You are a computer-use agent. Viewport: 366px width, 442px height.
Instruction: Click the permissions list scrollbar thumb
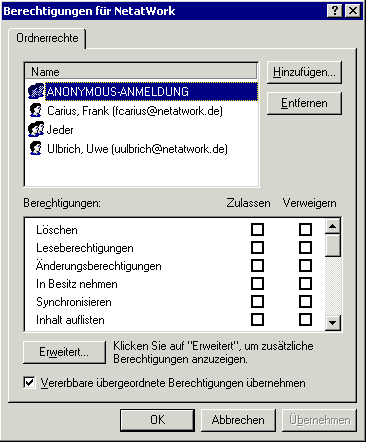pyautogui.click(x=333, y=245)
